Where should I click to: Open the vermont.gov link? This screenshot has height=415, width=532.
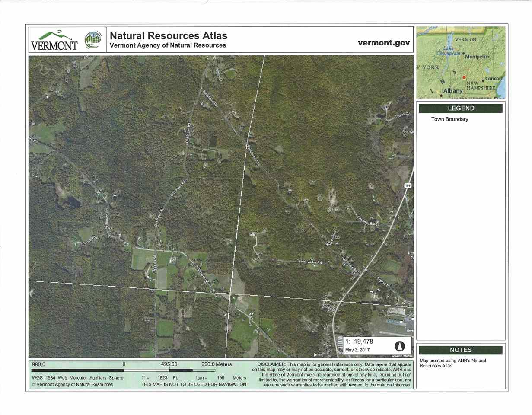[x=383, y=43]
